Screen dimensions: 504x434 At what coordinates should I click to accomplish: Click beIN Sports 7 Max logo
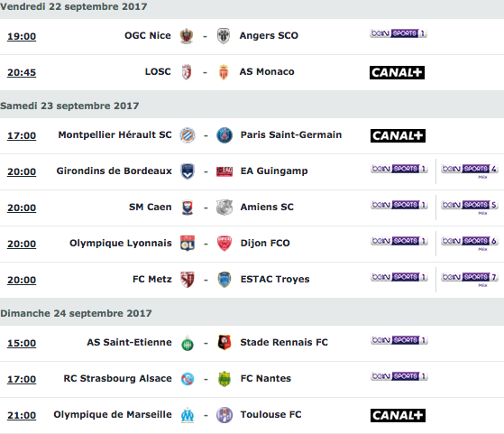(470, 279)
